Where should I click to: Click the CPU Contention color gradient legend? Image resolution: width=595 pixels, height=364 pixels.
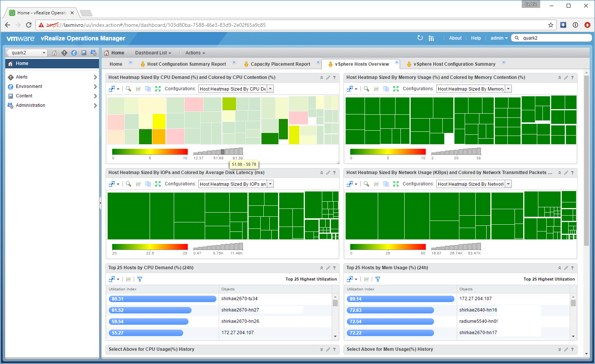tap(150, 152)
